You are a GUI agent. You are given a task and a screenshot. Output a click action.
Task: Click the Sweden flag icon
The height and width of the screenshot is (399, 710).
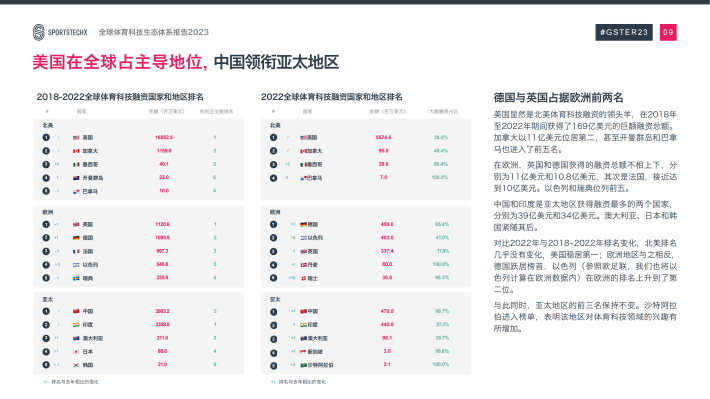(x=76, y=278)
